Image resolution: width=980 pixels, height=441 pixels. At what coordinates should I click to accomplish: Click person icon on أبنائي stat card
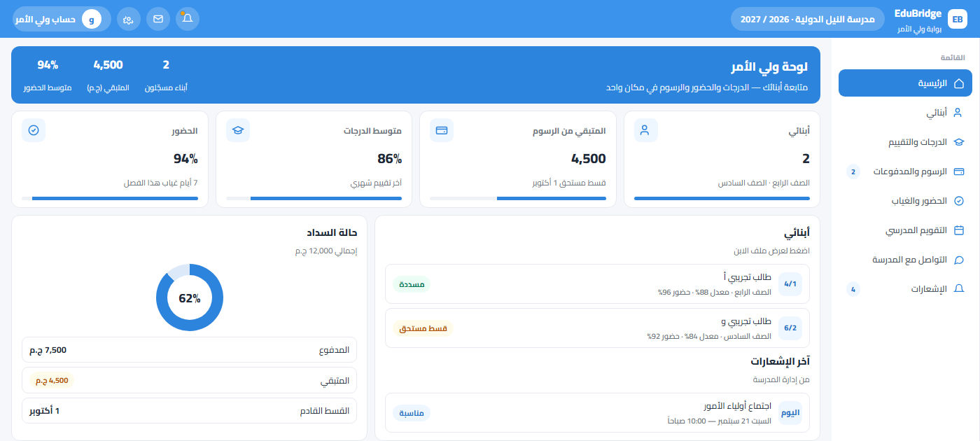point(645,130)
